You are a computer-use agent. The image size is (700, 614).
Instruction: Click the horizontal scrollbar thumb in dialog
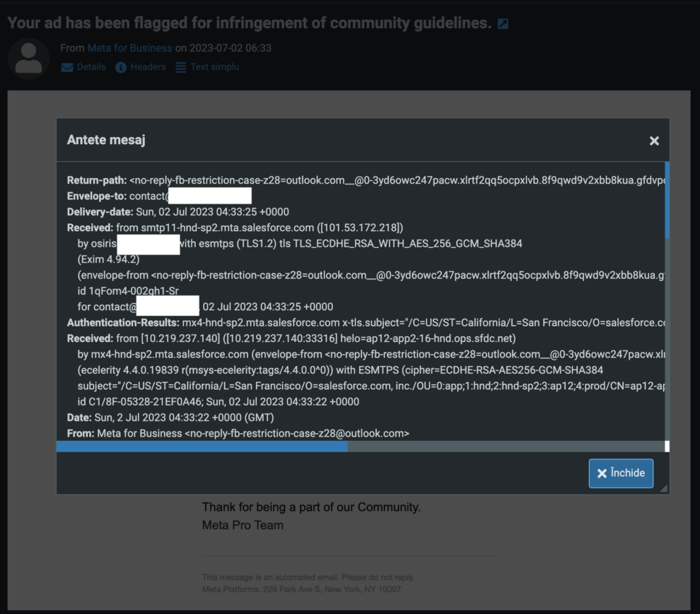(x=202, y=447)
